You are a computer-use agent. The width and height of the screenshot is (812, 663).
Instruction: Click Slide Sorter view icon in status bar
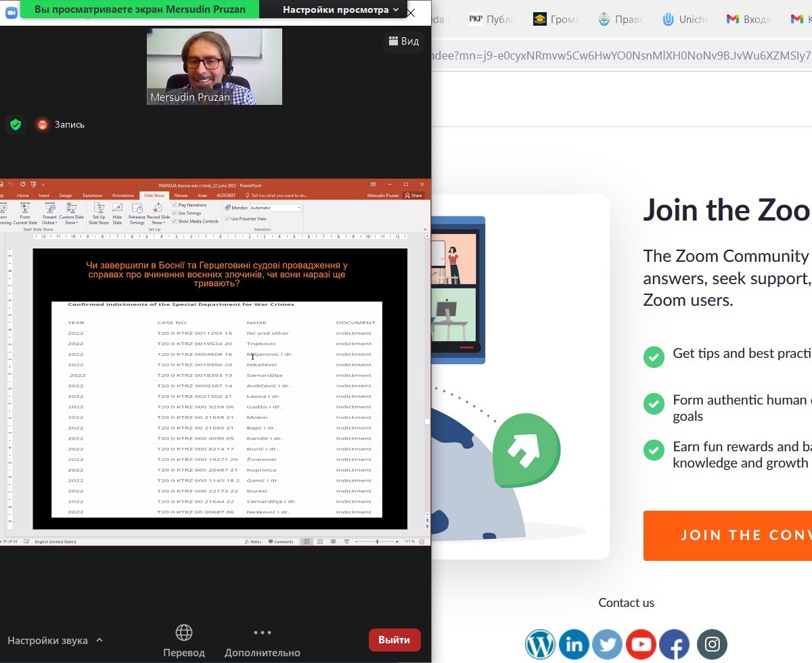[320, 542]
